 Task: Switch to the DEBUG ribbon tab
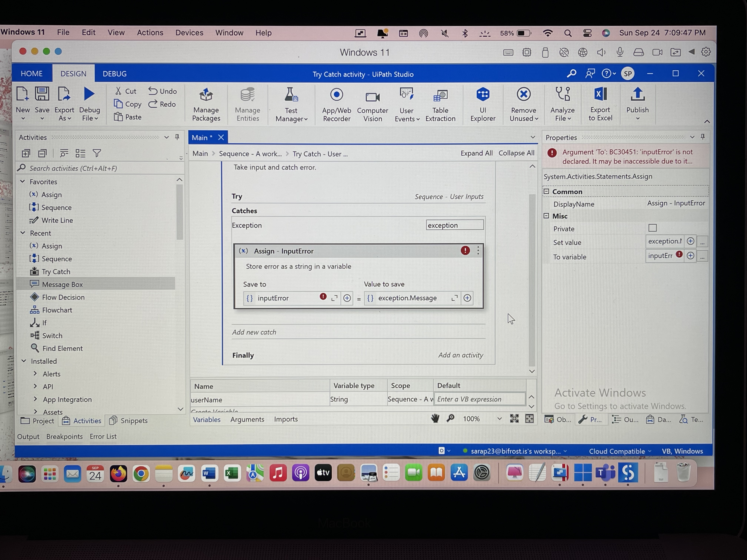coord(114,74)
